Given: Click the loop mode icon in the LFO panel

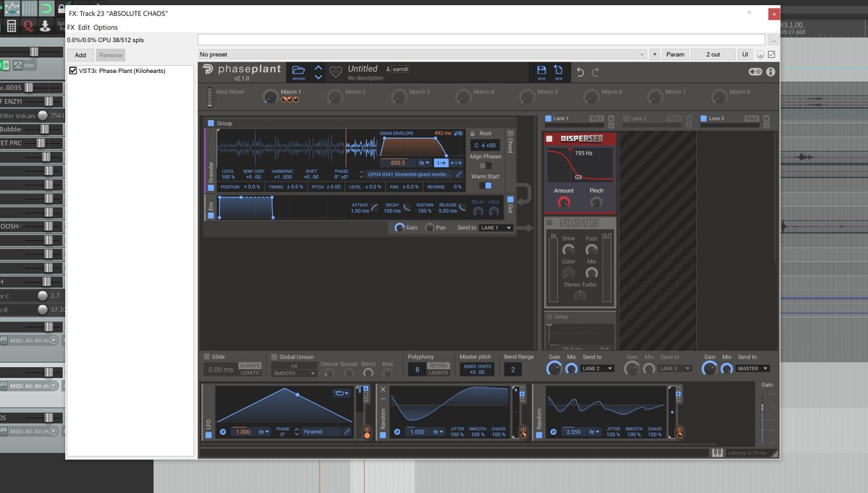Looking at the screenshot, I should (339, 393).
